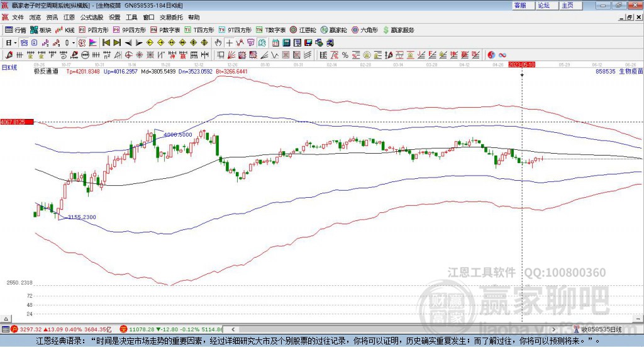Jump to last bar icon
This screenshot has width=644, height=347.
(x=117, y=43)
